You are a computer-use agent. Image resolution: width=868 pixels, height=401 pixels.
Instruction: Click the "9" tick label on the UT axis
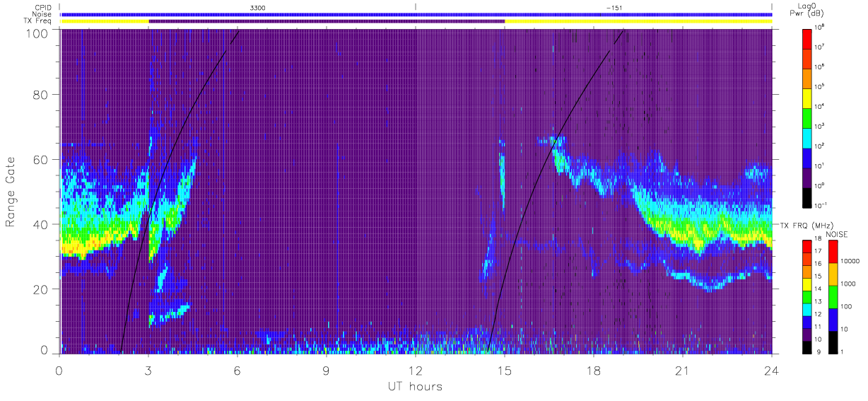tap(327, 371)
